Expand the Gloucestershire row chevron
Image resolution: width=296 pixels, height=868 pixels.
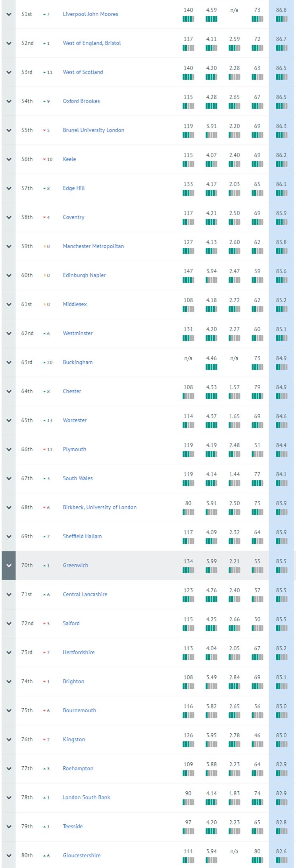click(x=9, y=856)
